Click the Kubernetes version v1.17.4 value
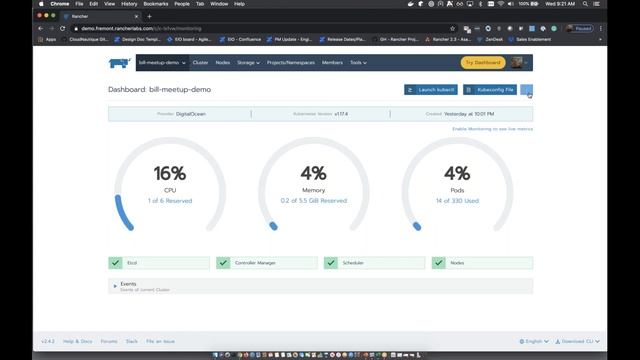 341,114
